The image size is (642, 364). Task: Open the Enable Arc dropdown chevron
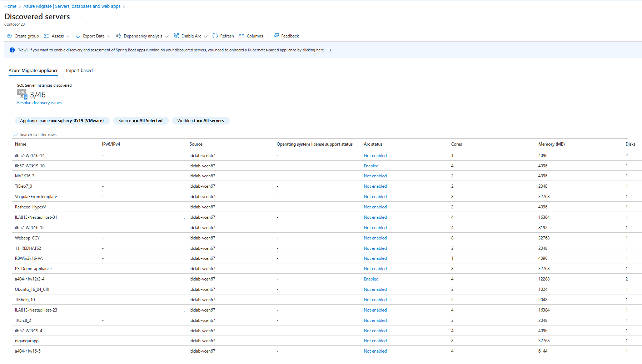pyautogui.click(x=205, y=36)
